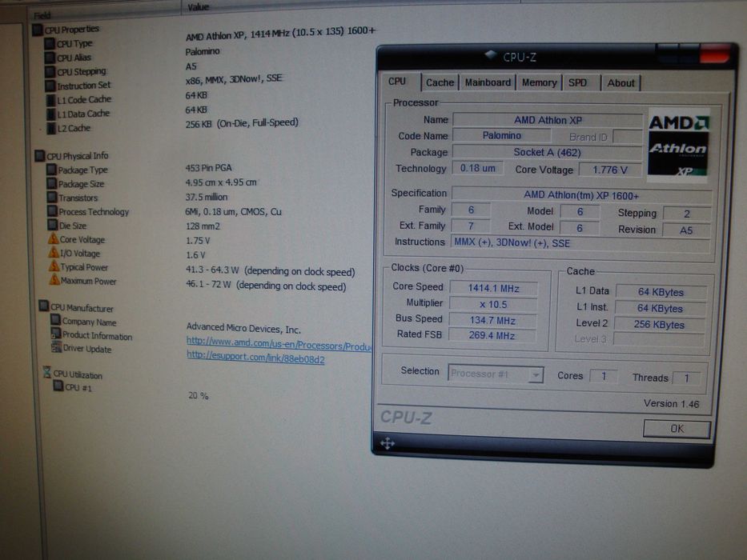Click the icon beside Instruction Set
This screenshot has width=747, height=560.
pyautogui.click(x=50, y=86)
